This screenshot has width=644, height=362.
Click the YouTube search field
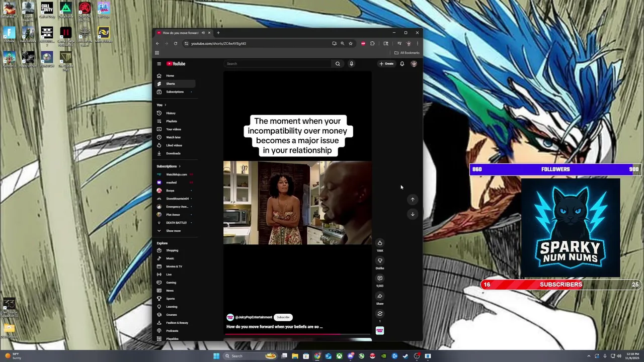click(278, 64)
